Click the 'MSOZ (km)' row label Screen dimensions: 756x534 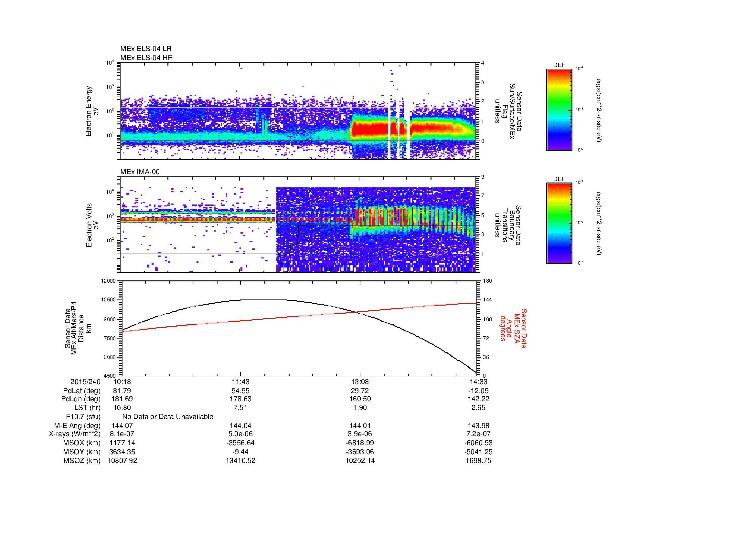pyautogui.click(x=82, y=461)
